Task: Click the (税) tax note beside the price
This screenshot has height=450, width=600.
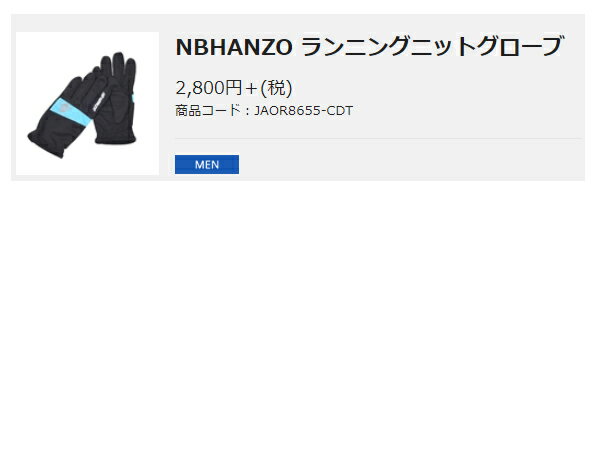Action: 276,88
